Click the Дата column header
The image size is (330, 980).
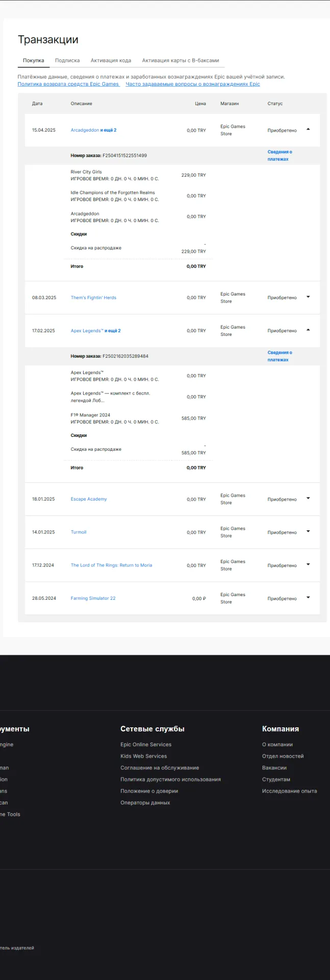[x=37, y=104]
